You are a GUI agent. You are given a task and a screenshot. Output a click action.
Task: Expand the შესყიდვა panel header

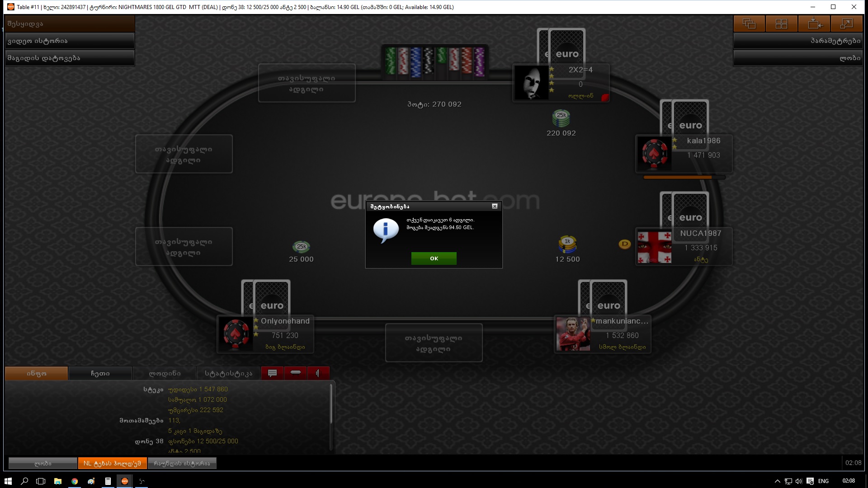tap(70, 24)
